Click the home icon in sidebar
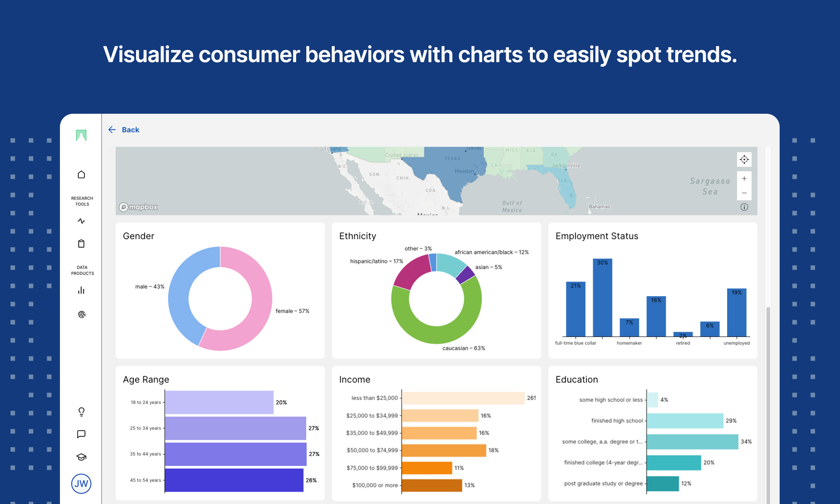 click(x=81, y=175)
